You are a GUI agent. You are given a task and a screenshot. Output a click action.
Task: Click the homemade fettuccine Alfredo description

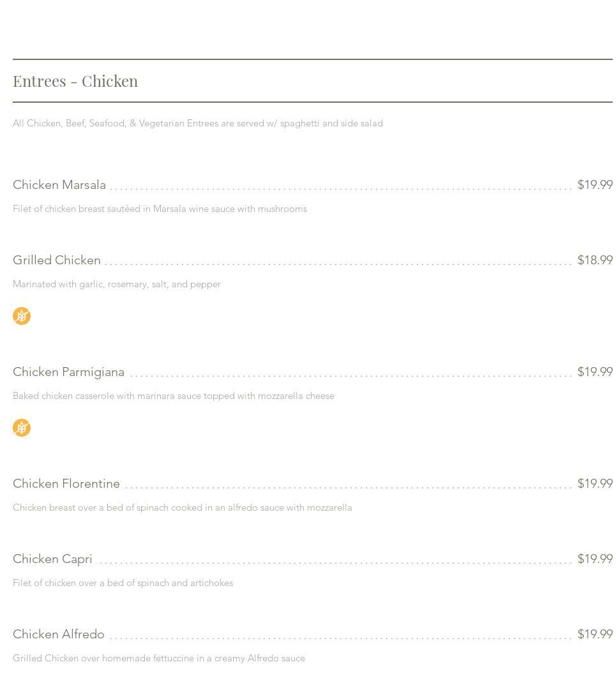click(159, 658)
